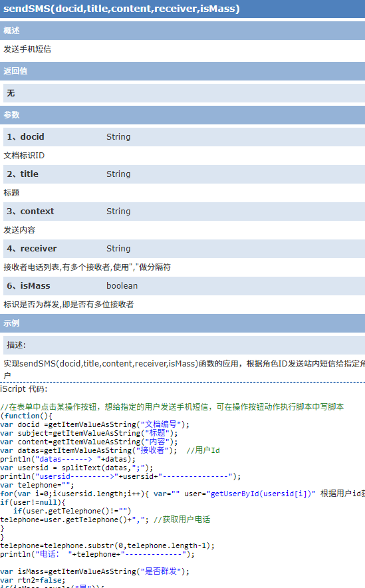The height and width of the screenshot is (588, 365).
Task: Click the sendSMS function title header
Action: 182,9
